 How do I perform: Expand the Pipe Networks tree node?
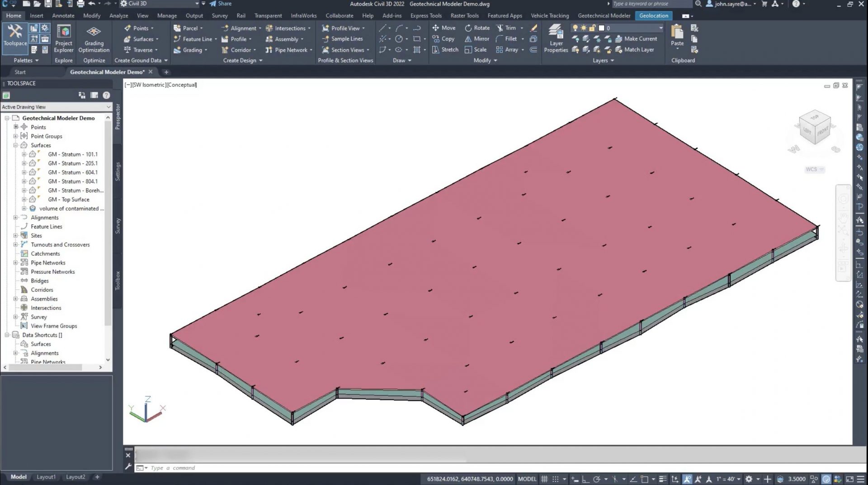pos(15,263)
